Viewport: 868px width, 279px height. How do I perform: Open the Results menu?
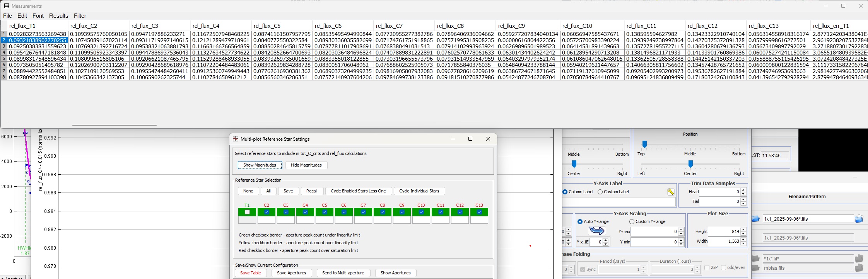pyautogui.click(x=58, y=16)
